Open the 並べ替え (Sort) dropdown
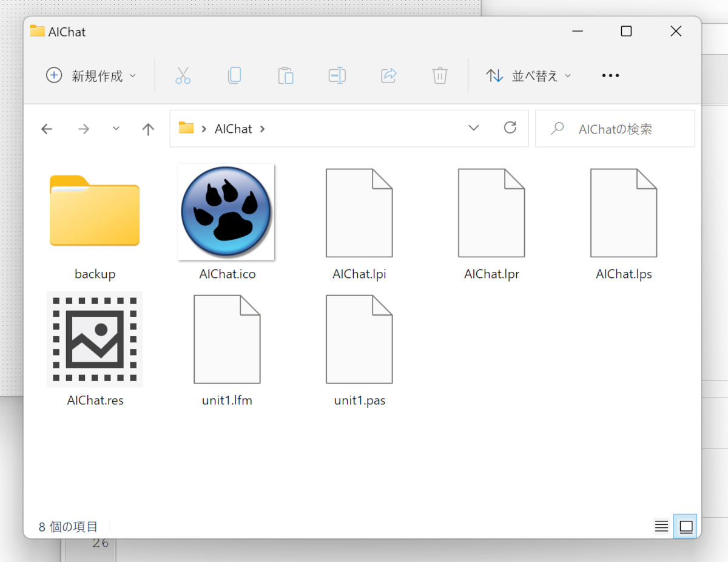 click(528, 76)
